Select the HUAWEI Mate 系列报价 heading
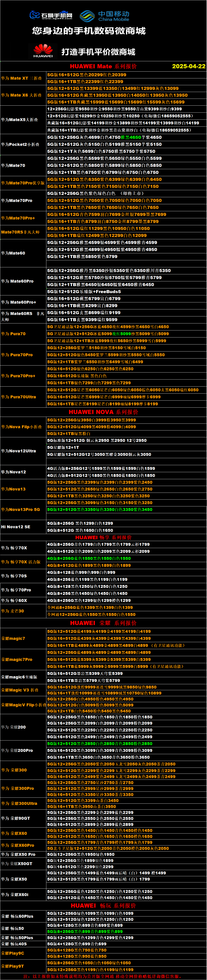This screenshot has width=207, height=980. 103,66
